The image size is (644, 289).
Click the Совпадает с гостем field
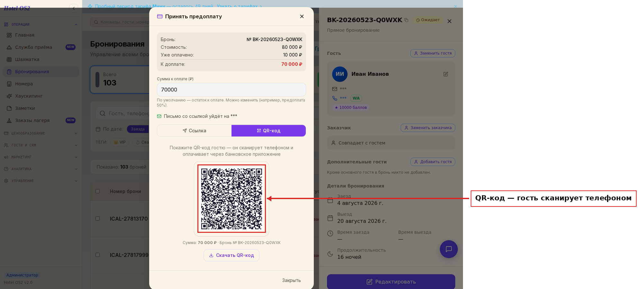point(391,143)
